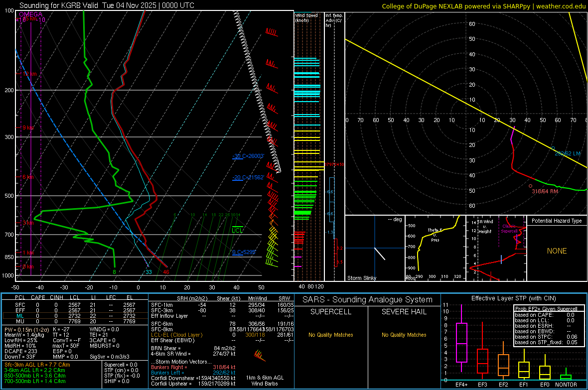This screenshot has height=390, width=588.
Task: Click the 'Storm Slinky' panel label
Action: tap(361, 278)
